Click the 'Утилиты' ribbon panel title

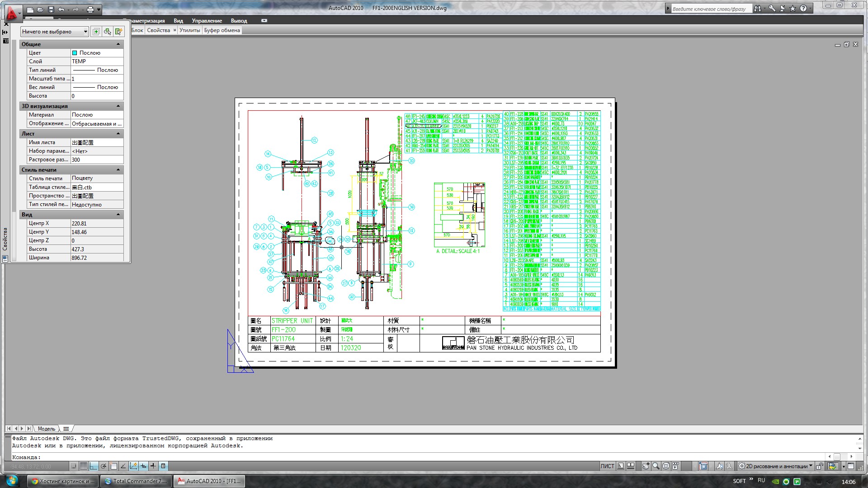(189, 30)
